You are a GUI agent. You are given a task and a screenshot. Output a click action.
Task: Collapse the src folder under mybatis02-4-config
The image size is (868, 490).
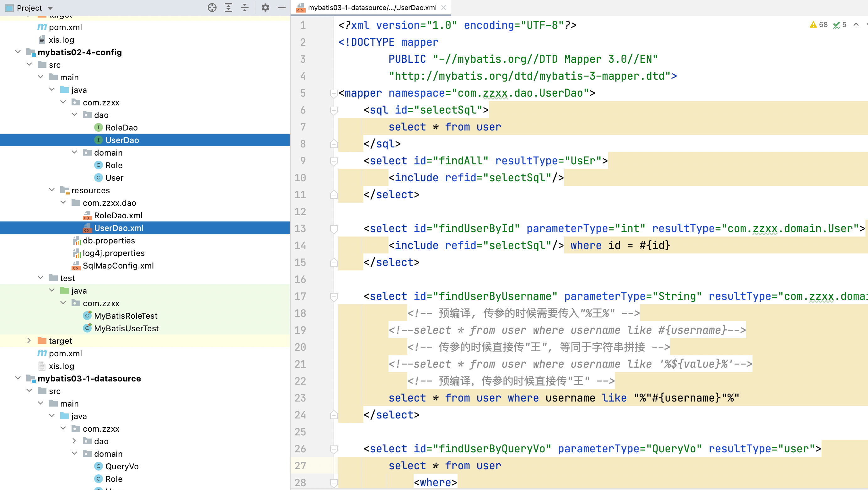click(29, 64)
